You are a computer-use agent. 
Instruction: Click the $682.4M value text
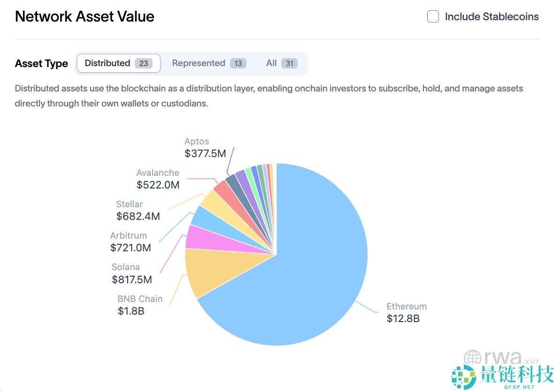[x=138, y=216]
